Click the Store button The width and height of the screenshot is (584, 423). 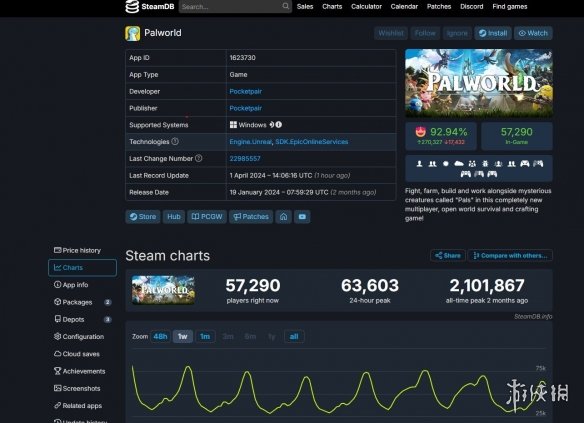[143, 217]
